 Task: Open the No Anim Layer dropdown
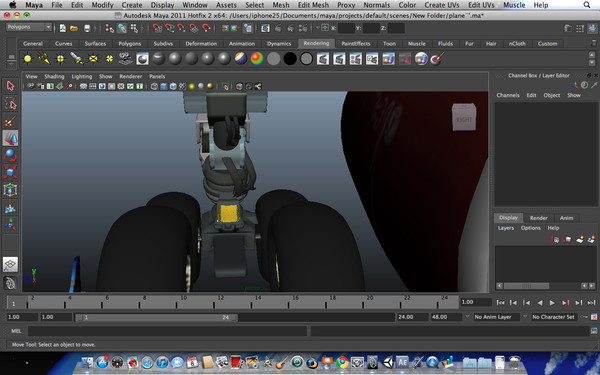(x=496, y=317)
